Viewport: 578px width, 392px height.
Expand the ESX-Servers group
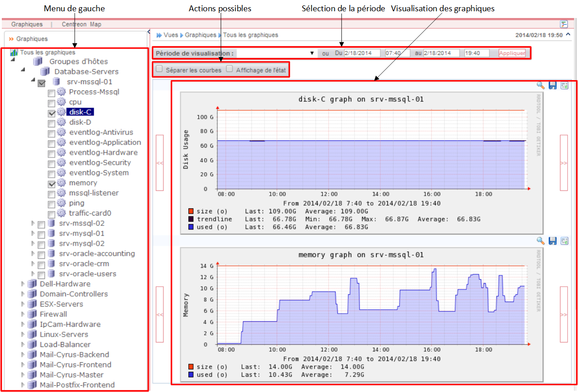pyautogui.click(x=23, y=304)
